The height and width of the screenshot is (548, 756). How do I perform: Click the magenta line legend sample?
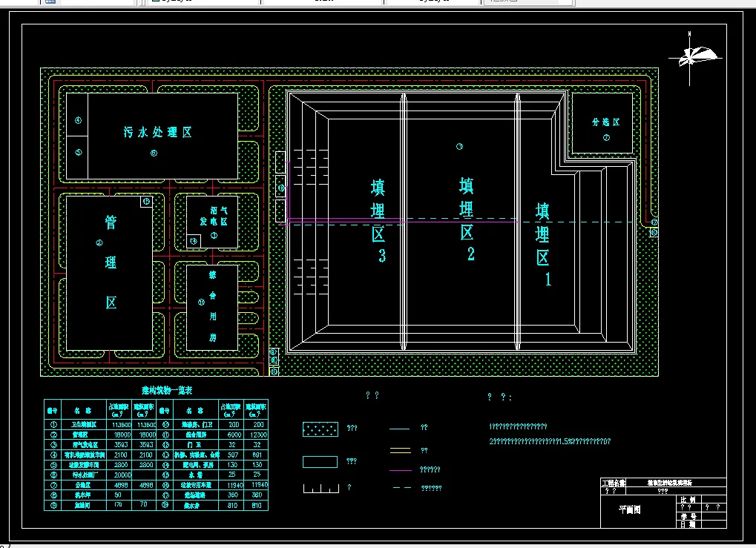pyautogui.click(x=400, y=469)
